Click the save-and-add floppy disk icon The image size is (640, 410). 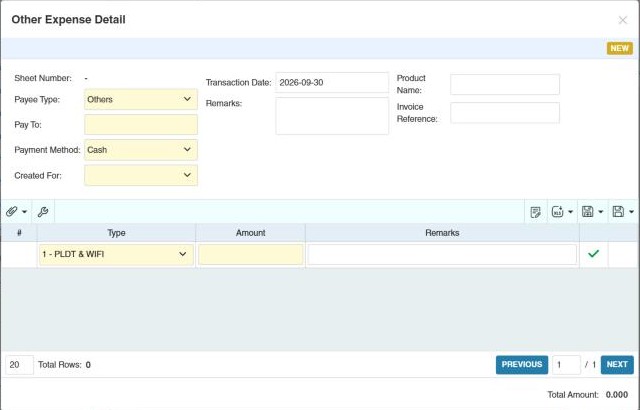(x=587, y=211)
